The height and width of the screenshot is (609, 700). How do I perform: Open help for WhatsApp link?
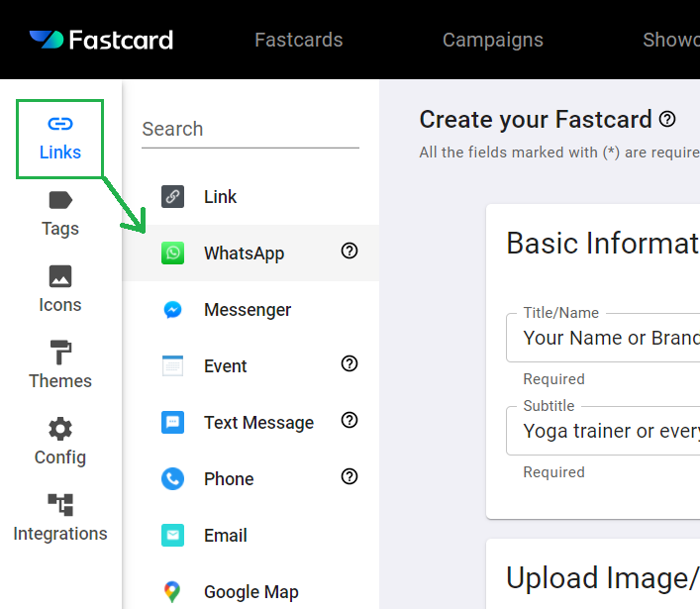point(350,251)
